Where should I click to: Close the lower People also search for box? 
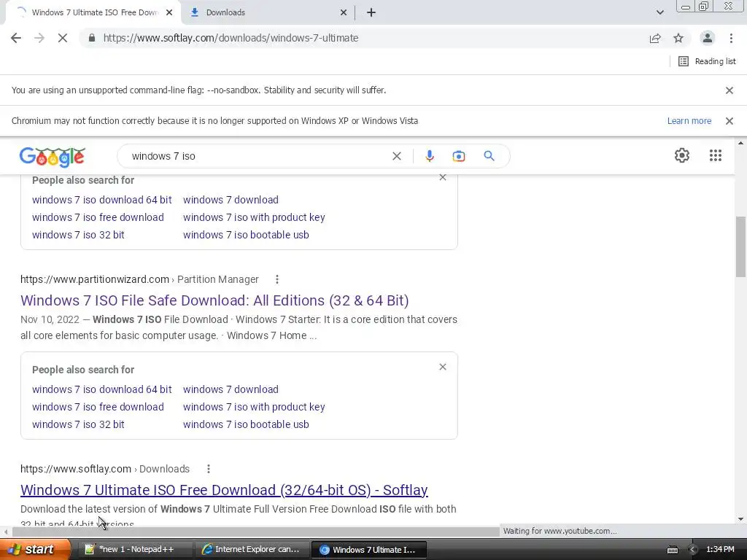443,367
